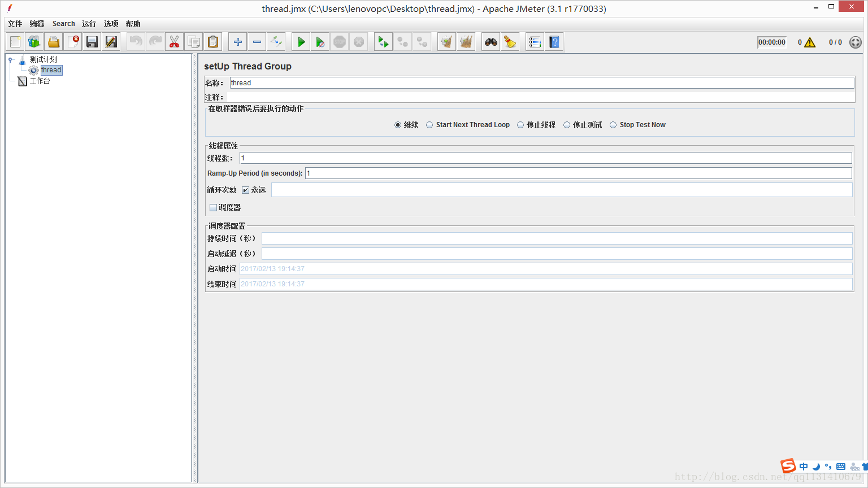Click the Undo arrow icon

136,42
